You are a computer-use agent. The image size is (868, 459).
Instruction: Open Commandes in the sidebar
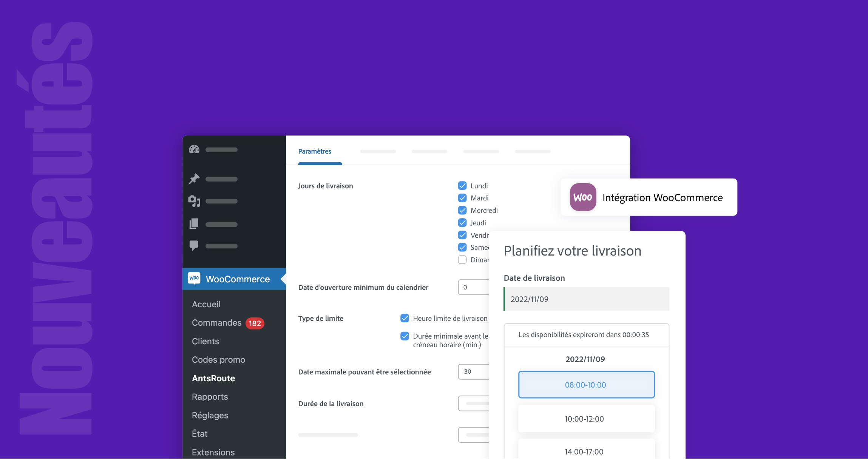click(216, 323)
